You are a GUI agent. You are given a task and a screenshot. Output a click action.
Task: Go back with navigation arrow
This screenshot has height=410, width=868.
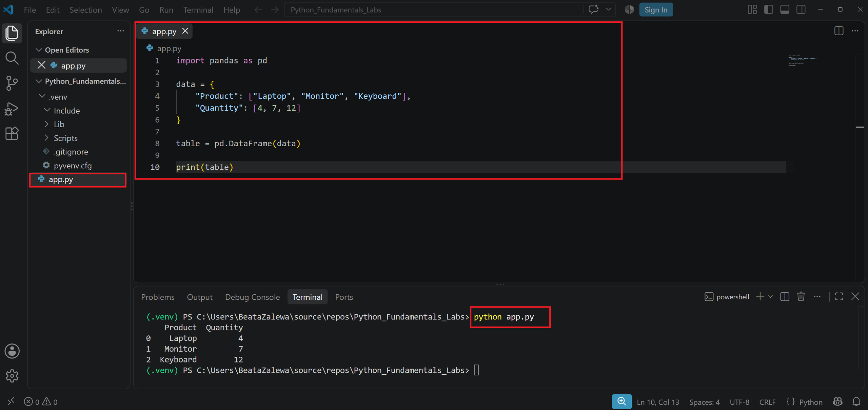pyautogui.click(x=258, y=10)
